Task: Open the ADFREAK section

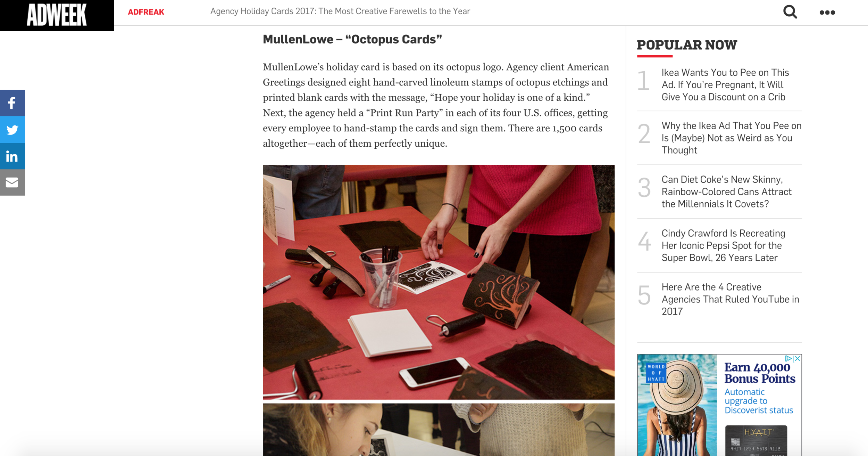Action: (146, 12)
